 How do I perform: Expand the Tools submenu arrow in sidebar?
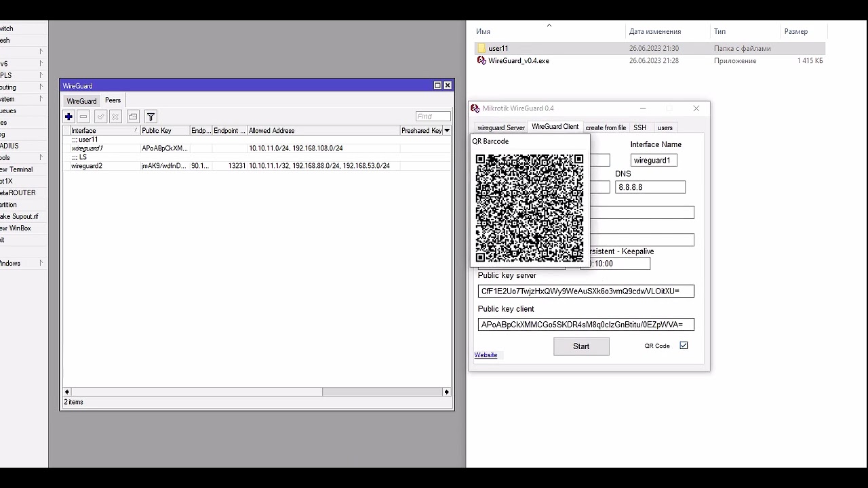41,158
